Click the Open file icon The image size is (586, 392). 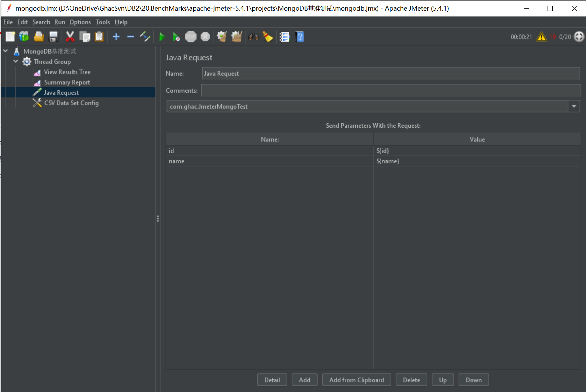point(39,36)
